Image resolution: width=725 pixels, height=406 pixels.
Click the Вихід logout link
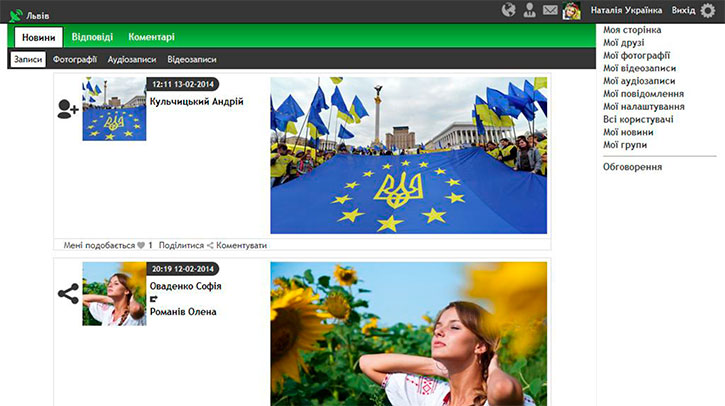tap(683, 10)
